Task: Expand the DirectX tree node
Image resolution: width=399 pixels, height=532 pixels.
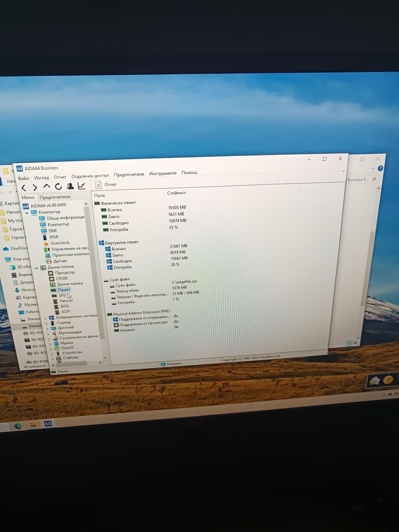Action: tap(51, 349)
